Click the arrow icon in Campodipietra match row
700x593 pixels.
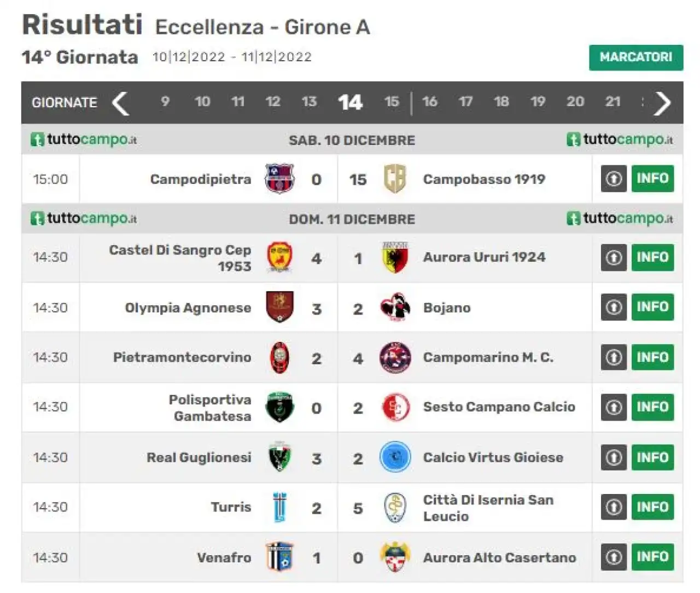click(x=614, y=178)
